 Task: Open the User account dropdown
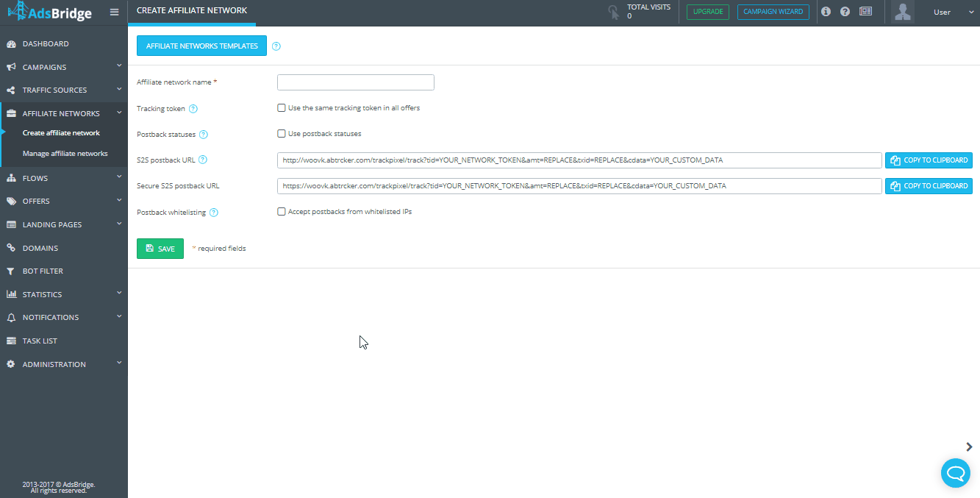pos(952,12)
